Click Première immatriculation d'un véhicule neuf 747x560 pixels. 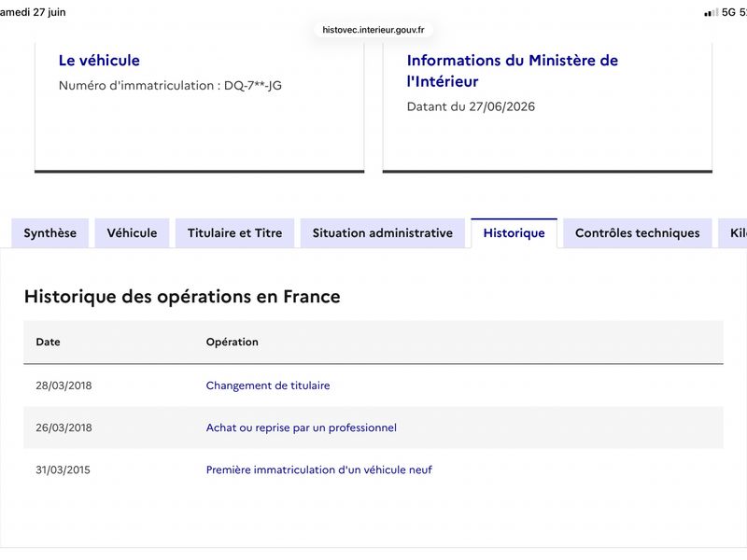click(x=319, y=470)
